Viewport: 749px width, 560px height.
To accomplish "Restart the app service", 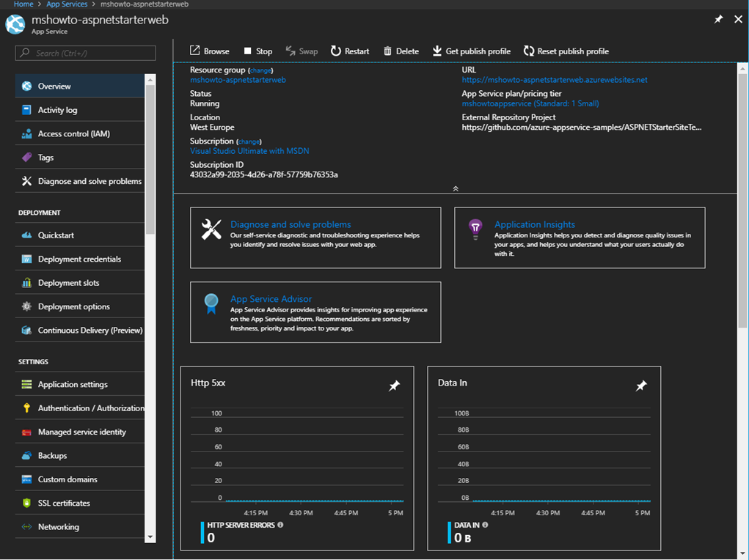I will pyautogui.click(x=350, y=51).
